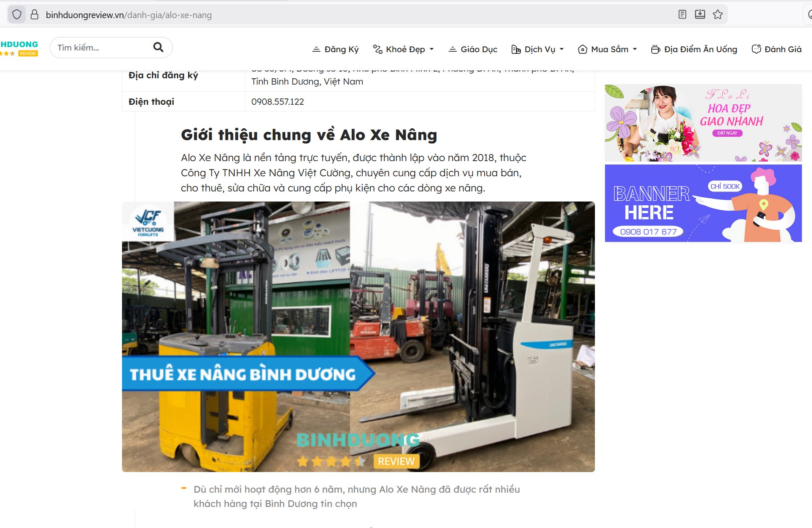Image resolution: width=812 pixels, height=528 pixels.
Task: Open the downloads icon in the toolbar
Action: coord(700,14)
